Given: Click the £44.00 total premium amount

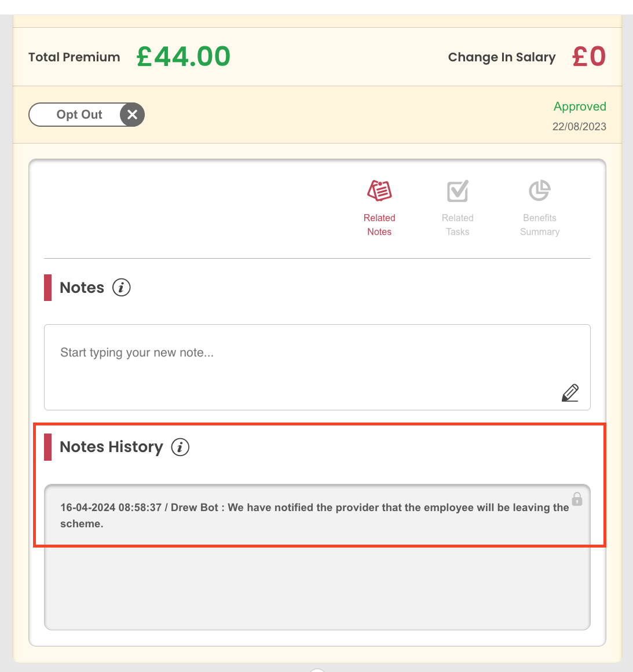Looking at the screenshot, I should [x=184, y=57].
